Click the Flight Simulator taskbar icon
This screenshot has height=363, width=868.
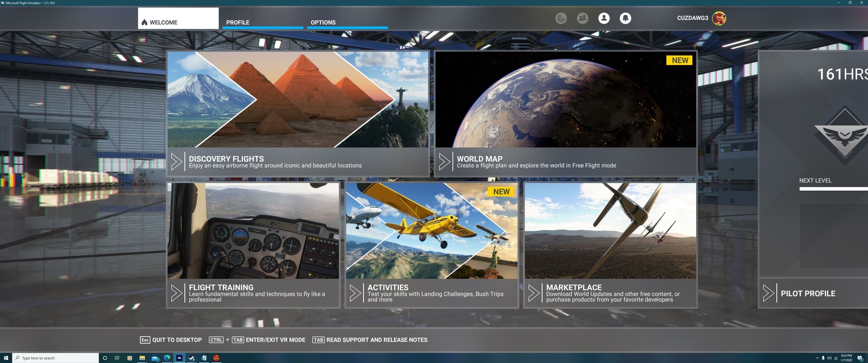(x=179, y=358)
